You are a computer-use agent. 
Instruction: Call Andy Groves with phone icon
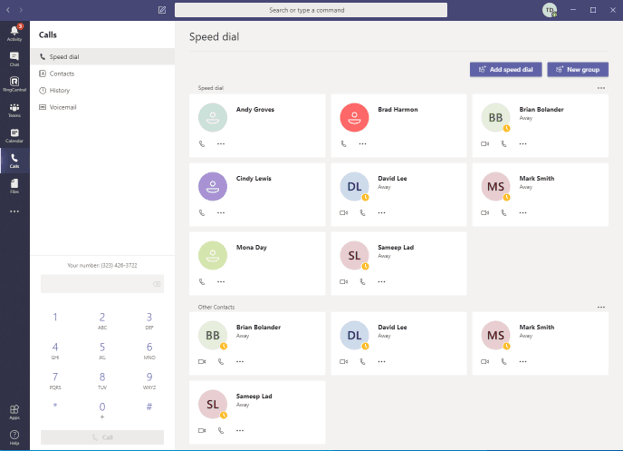coord(202,144)
